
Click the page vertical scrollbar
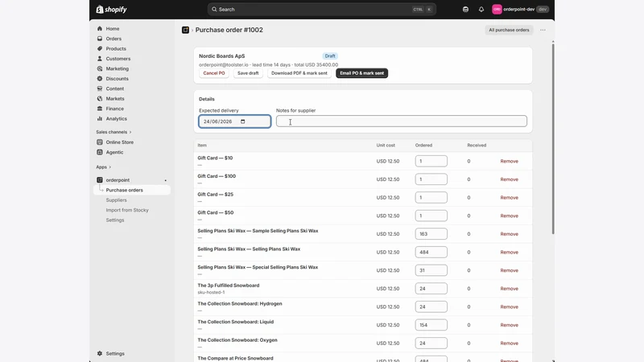tap(553, 138)
